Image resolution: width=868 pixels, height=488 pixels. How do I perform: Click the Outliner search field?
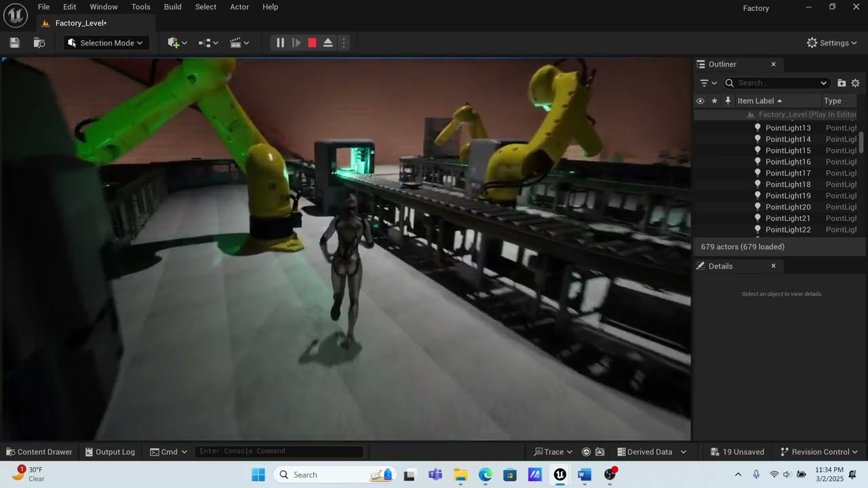click(x=776, y=83)
